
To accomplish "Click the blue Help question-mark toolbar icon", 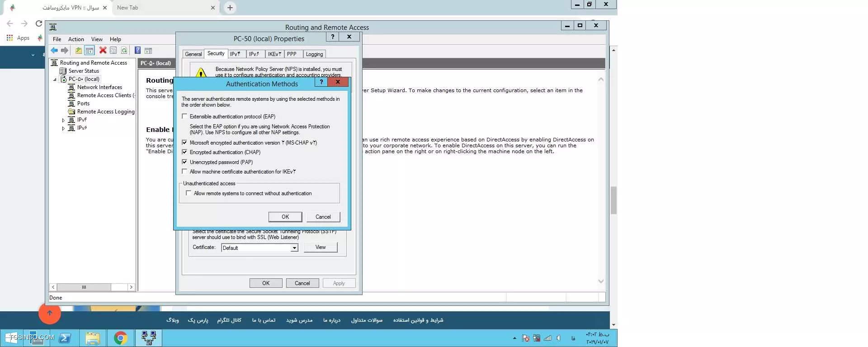I will click(137, 51).
